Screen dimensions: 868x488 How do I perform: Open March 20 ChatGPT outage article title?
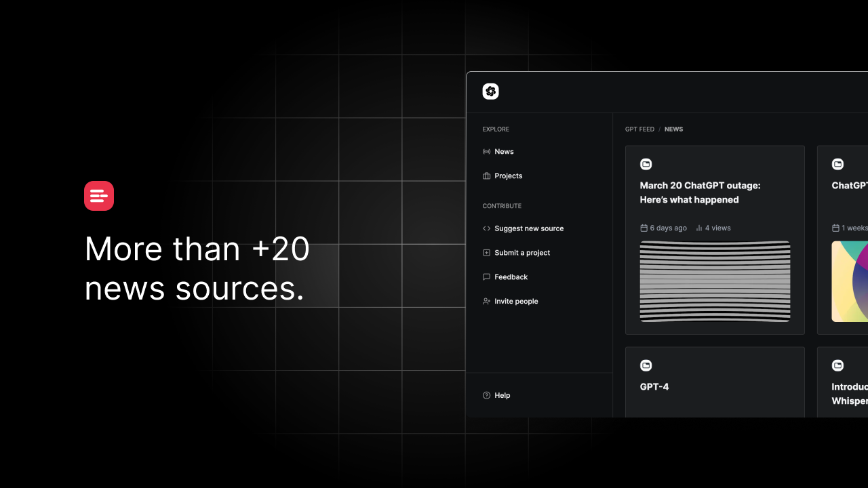coord(700,192)
